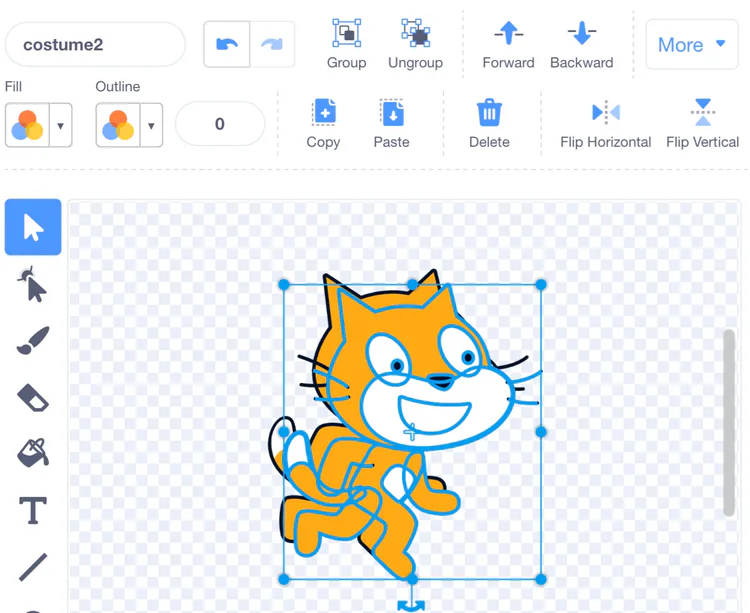Ungroup the selected shapes
The height and width of the screenshot is (613, 750).
(415, 44)
